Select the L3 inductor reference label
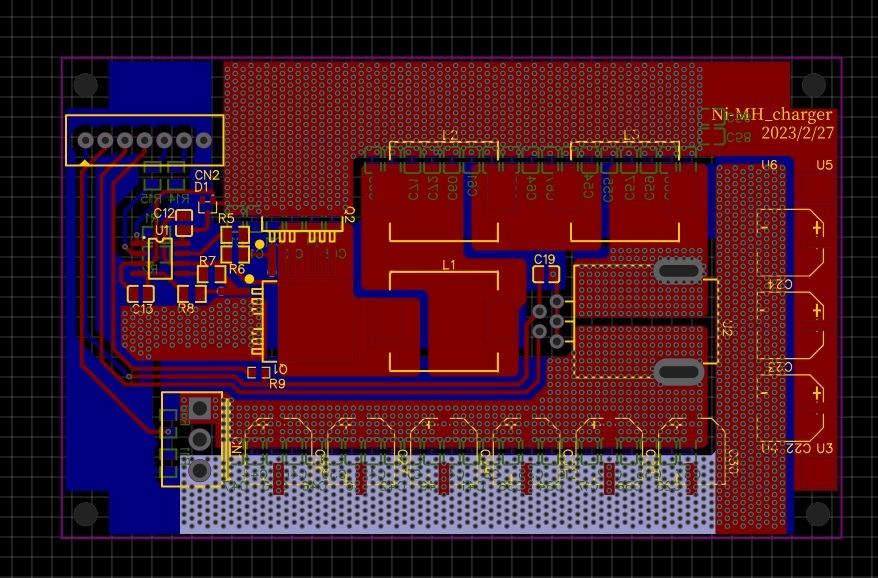 click(x=631, y=135)
